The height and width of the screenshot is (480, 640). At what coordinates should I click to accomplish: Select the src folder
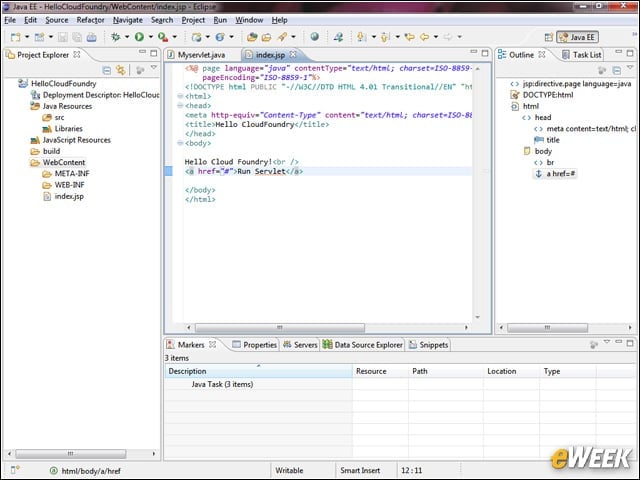click(x=53, y=118)
